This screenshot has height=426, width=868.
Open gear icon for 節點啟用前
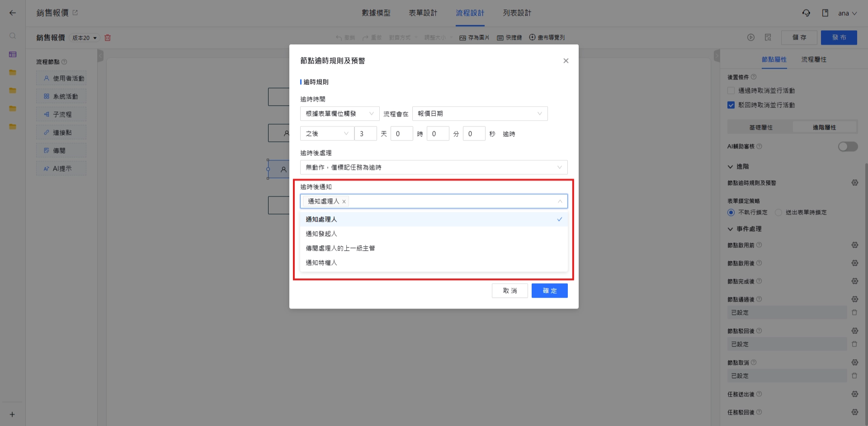[x=855, y=245]
